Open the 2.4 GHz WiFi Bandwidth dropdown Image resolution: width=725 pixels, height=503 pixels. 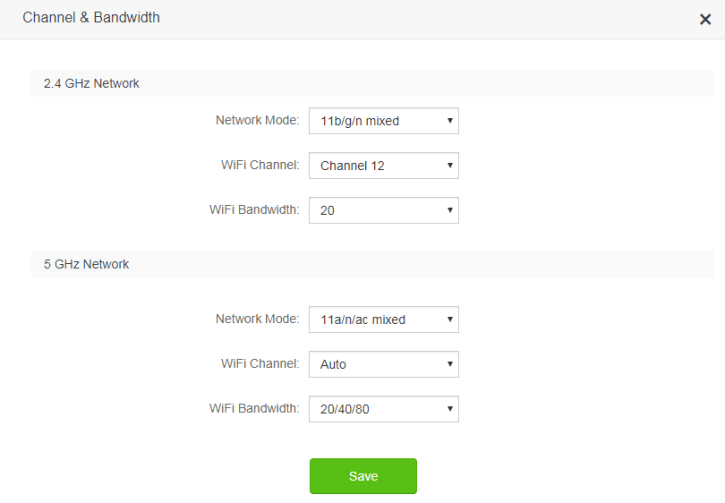[383, 210]
